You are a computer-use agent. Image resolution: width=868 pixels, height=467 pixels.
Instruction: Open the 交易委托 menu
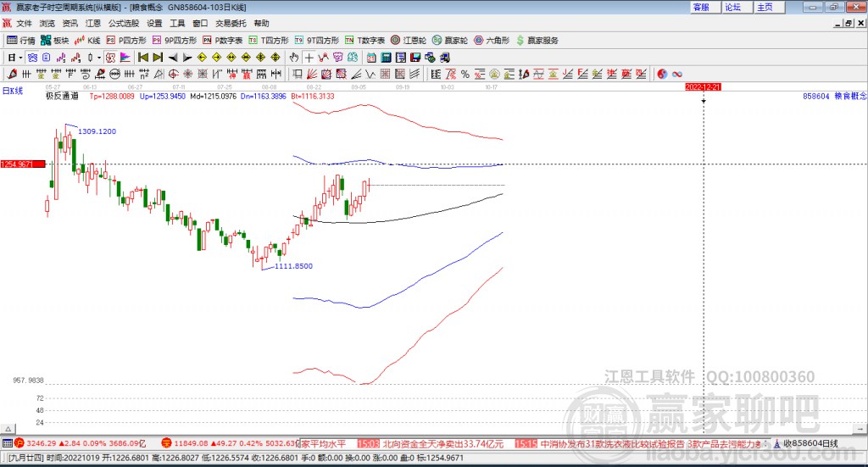231,23
